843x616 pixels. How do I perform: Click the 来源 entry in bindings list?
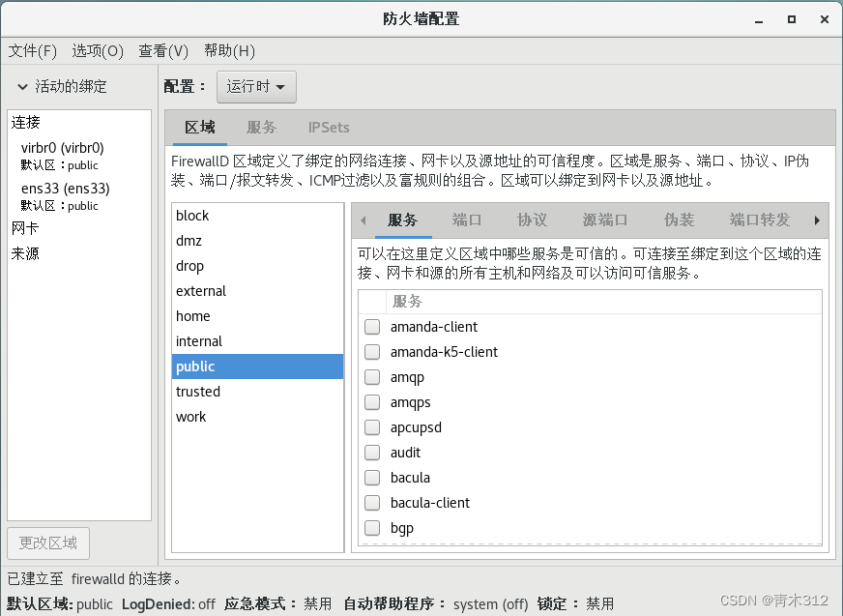pos(25,253)
